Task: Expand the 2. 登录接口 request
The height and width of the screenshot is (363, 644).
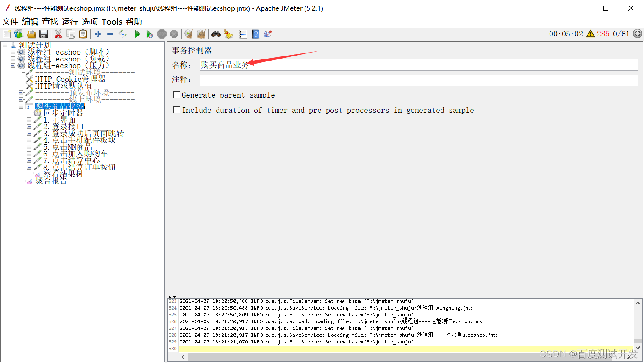Action: [x=29, y=127]
